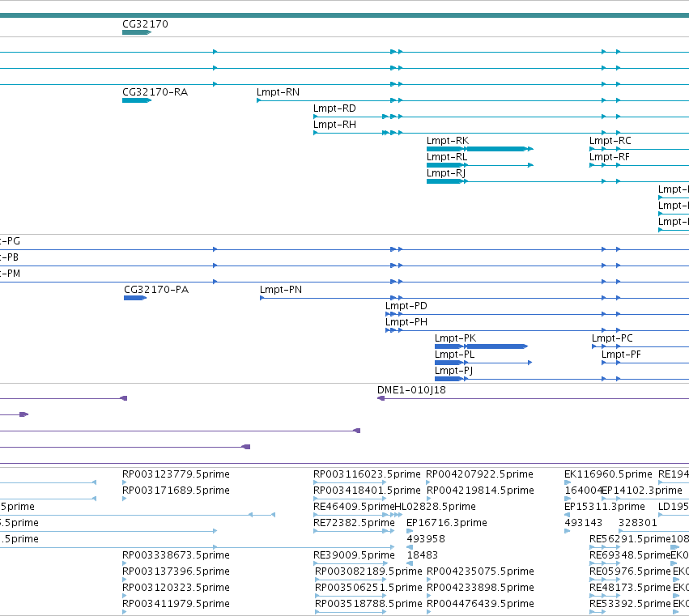This screenshot has height=616, width=689.
Task: Select RP003338673.5prime EST label
Action: click(176, 555)
